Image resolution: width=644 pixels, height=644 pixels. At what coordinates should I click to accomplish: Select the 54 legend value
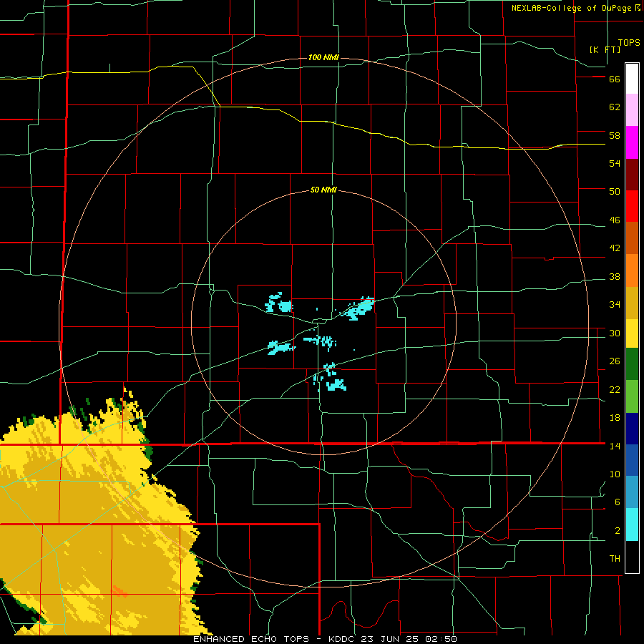pos(615,163)
